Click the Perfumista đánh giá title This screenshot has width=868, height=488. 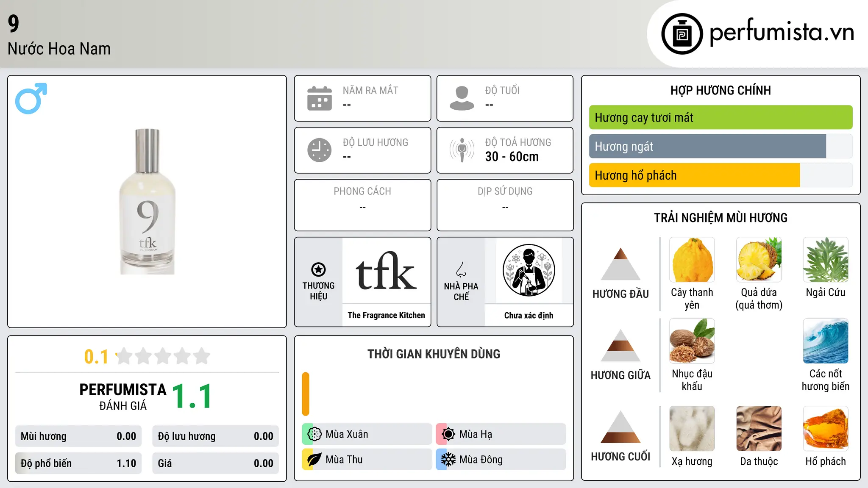(123, 396)
